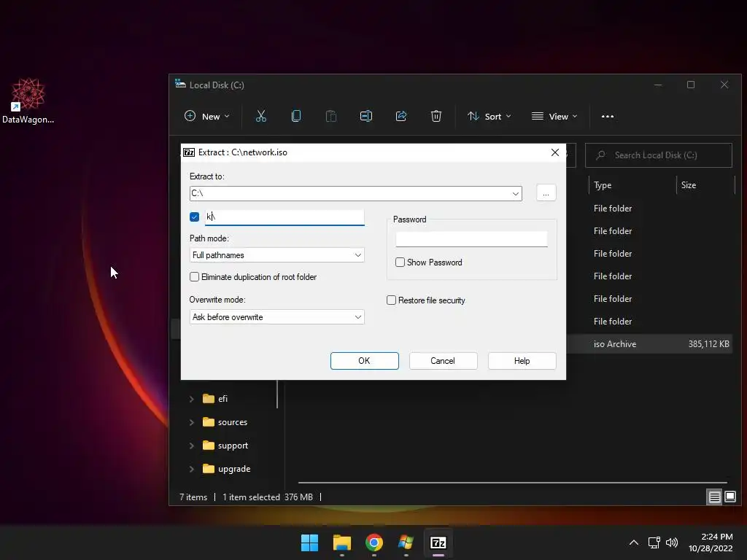747x560 pixels.
Task: Expand the efi folder tree node
Action: pos(192,399)
